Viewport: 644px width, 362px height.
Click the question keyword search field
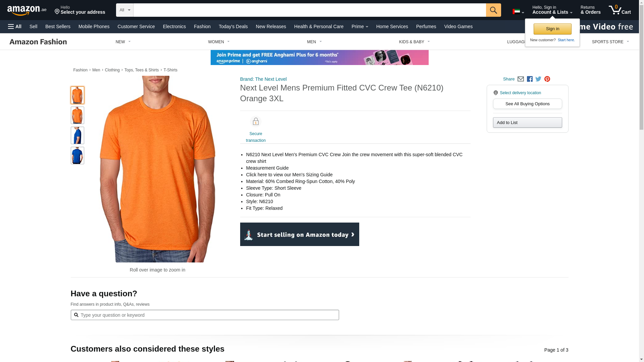pyautogui.click(x=205, y=315)
